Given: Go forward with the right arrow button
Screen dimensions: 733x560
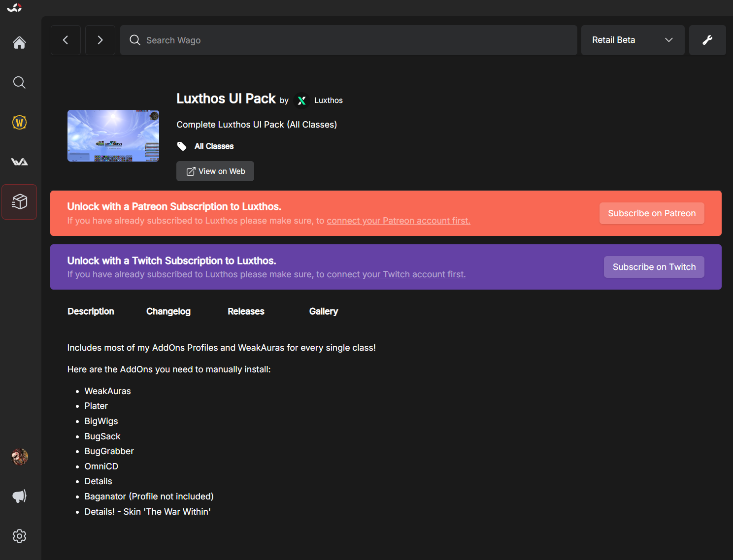Looking at the screenshot, I should pos(100,40).
